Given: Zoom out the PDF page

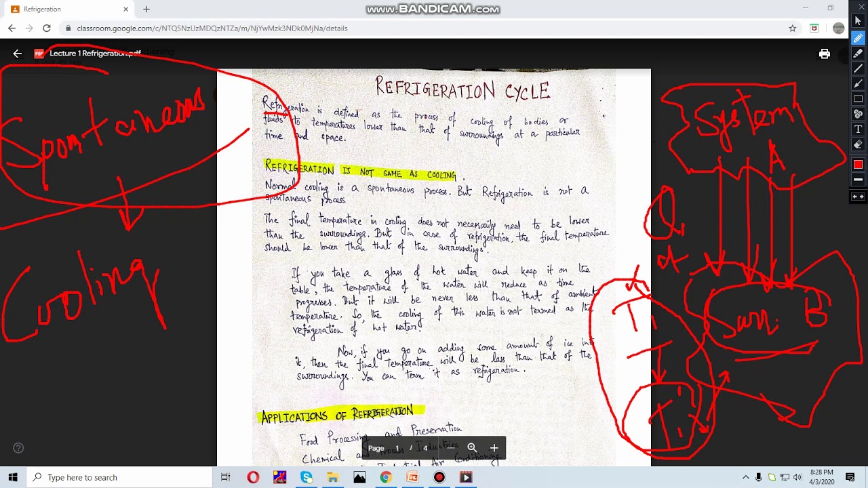Looking at the screenshot, I should tap(451, 448).
